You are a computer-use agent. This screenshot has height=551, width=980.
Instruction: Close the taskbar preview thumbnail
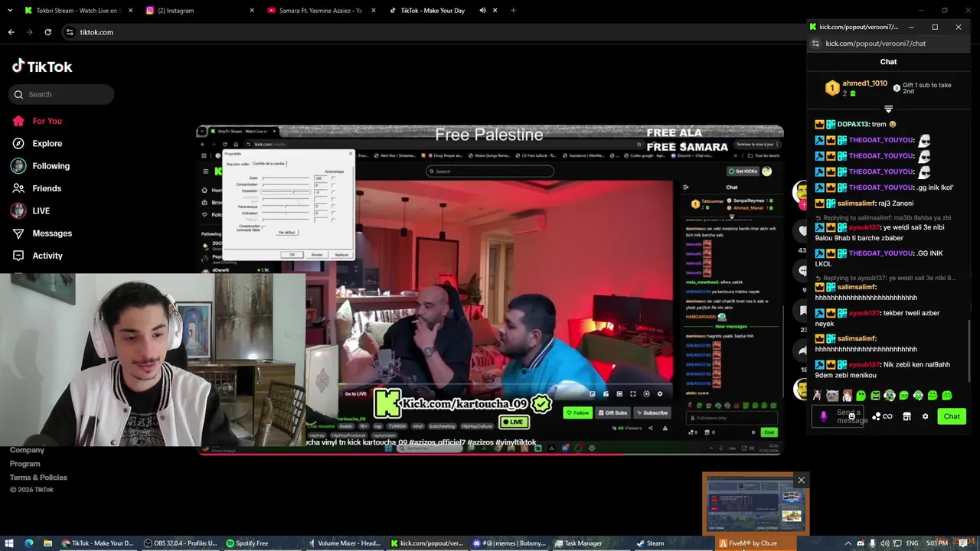tap(801, 481)
